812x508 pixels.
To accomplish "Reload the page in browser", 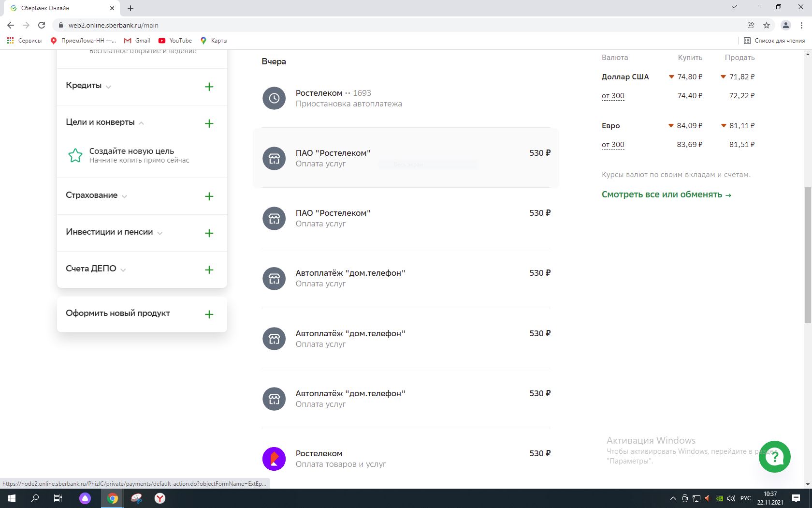I will pos(42,25).
